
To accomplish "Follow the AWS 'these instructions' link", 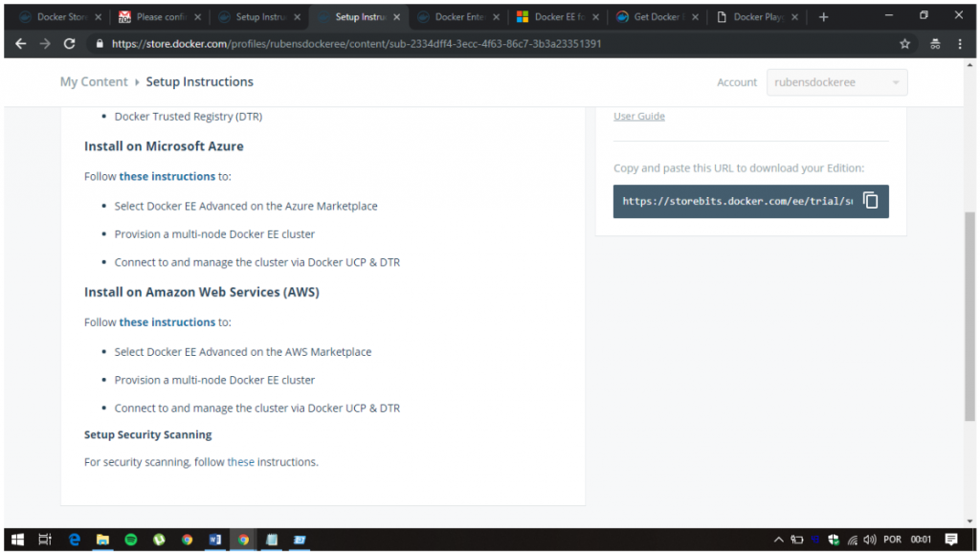I will [x=167, y=322].
